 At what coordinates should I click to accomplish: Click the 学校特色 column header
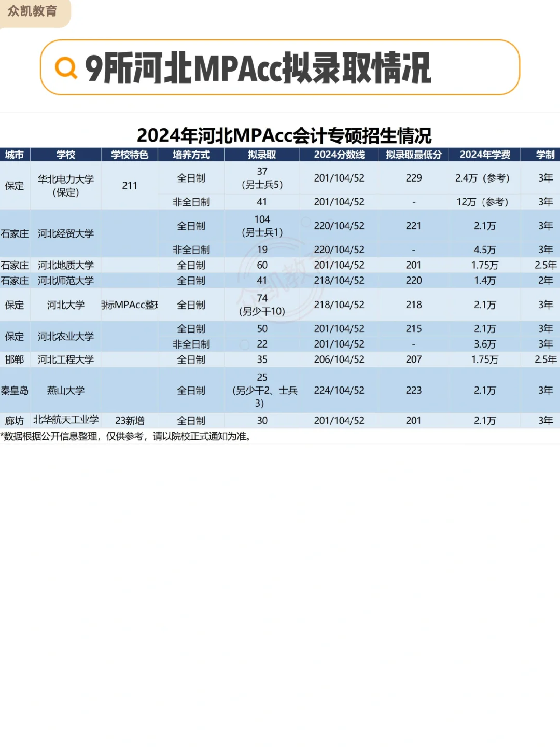tap(130, 155)
